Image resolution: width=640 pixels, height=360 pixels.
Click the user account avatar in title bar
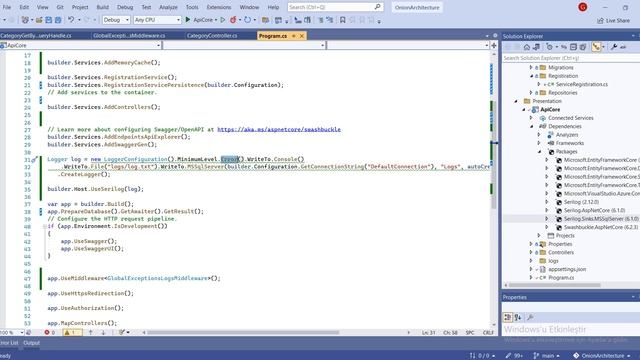click(582, 7)
